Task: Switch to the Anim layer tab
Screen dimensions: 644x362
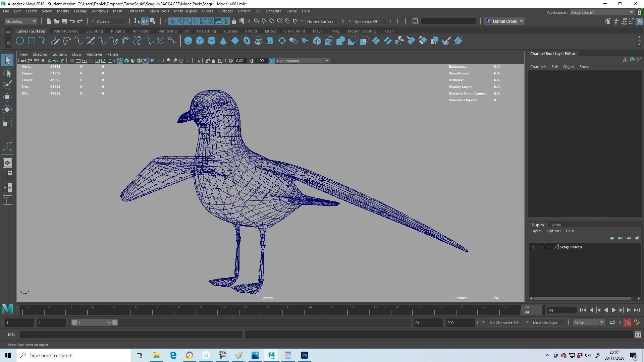Action: click(556, 225)
